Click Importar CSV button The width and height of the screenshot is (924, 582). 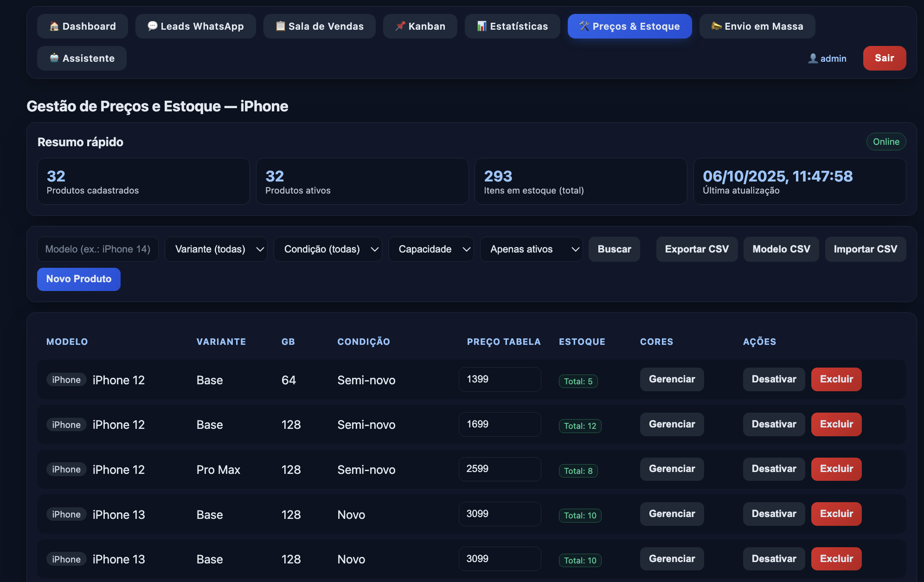coord(865,249)
